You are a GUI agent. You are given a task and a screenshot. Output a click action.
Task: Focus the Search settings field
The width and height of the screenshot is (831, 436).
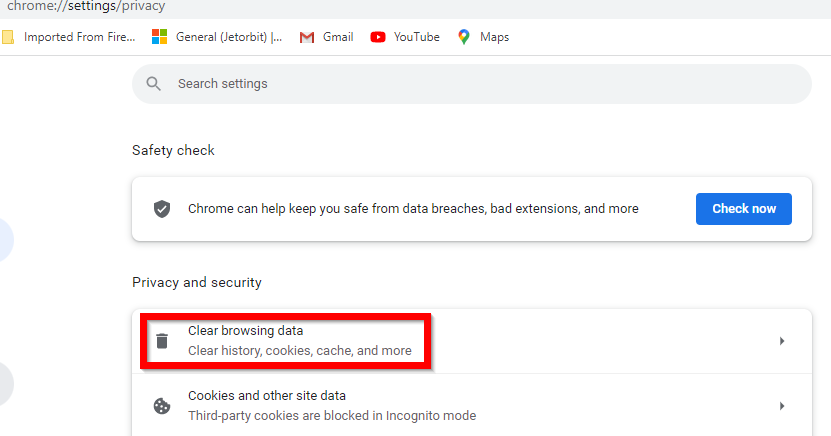pos(472,84)
